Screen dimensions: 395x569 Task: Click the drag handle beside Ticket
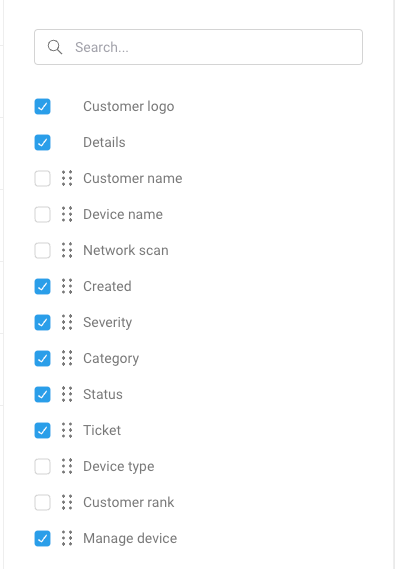[67, 430]
